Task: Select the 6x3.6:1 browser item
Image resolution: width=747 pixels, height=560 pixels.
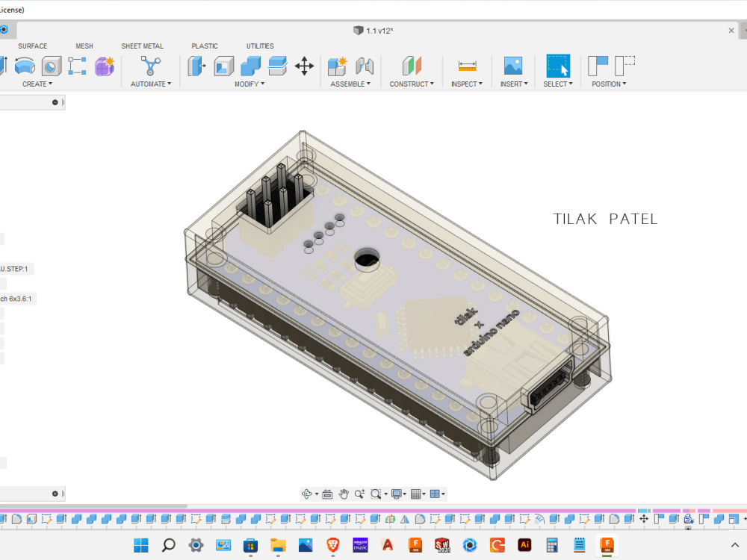Action: click(17, 299)
